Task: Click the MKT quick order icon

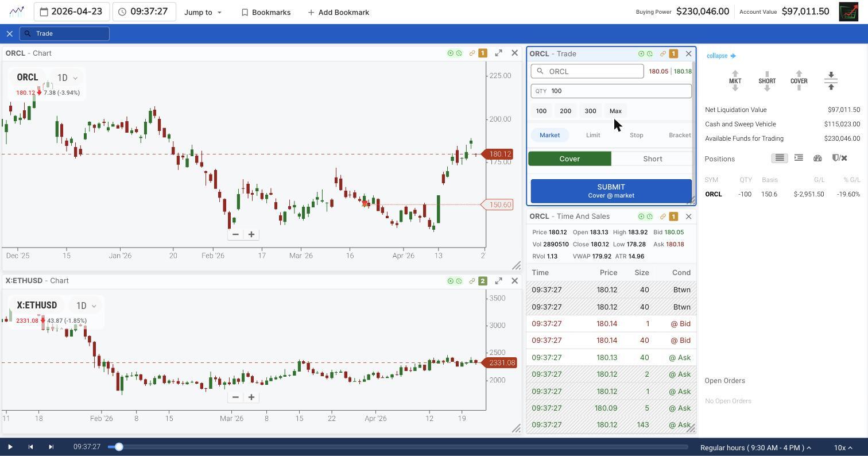Action: point(735,81)
